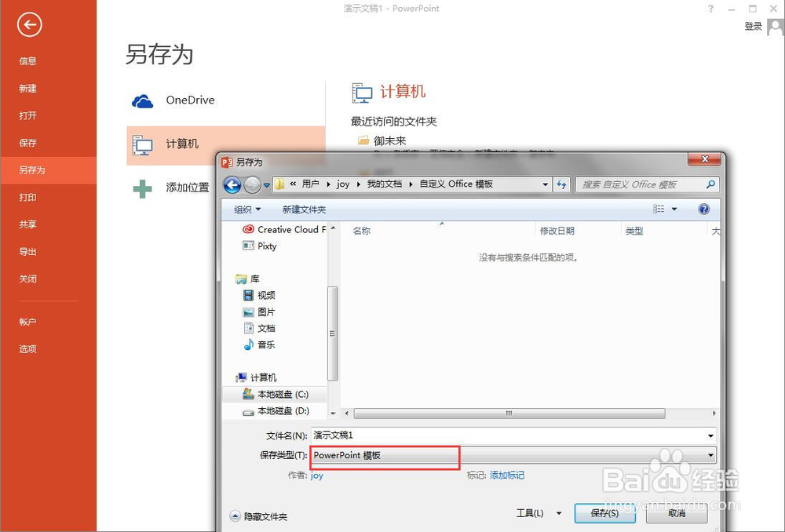Image resolution: width=785 pixels, height=532 pixels.
Task: Open recent locations dropdown arrow
Action: click(x=267, y=185)
